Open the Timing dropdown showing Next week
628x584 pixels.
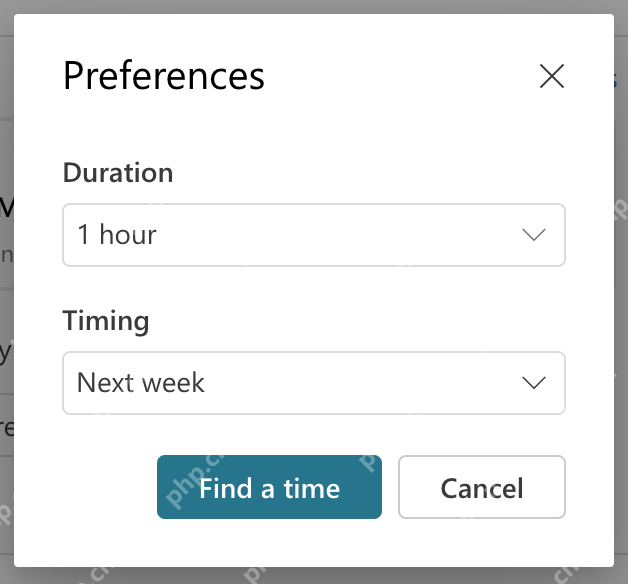click(x=314, y=383)
